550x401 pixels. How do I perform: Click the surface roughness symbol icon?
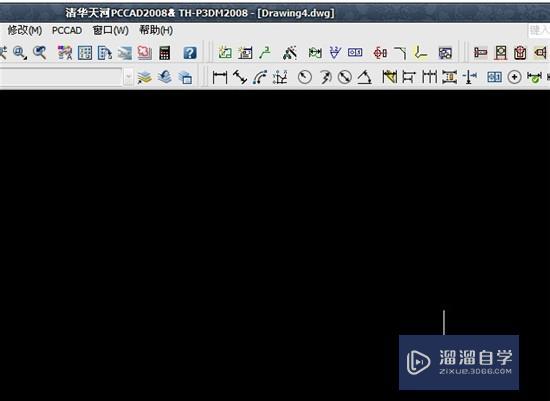click(x=335, y=53)
